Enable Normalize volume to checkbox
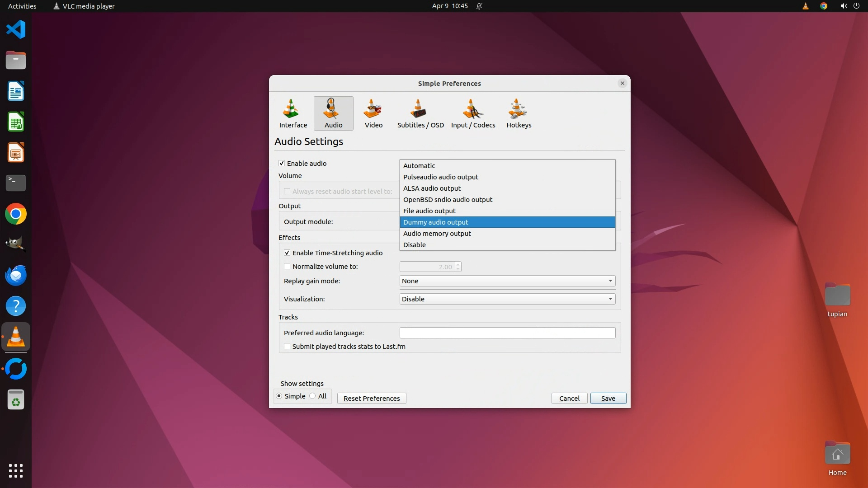The width and height of the screenshot is (868, 488). pyautogui.click(x=287, y=267)
